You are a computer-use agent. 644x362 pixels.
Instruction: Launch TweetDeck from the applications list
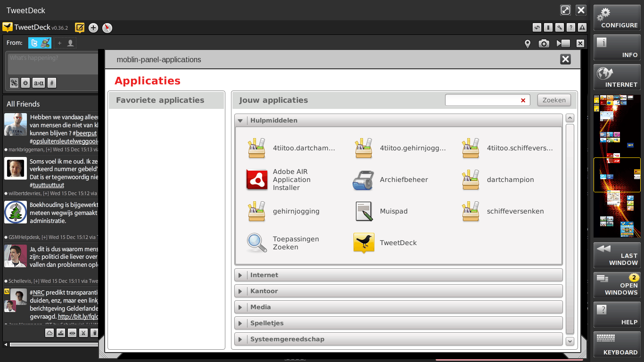pyautogui.click(x=364, y=243)
